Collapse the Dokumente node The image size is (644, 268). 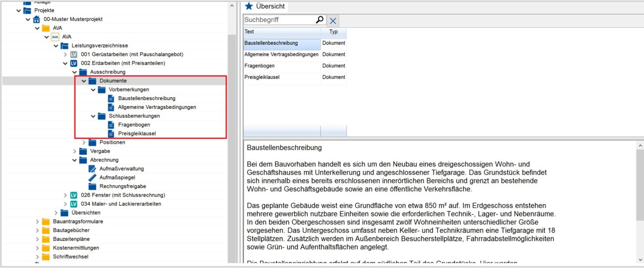(84, 81)
